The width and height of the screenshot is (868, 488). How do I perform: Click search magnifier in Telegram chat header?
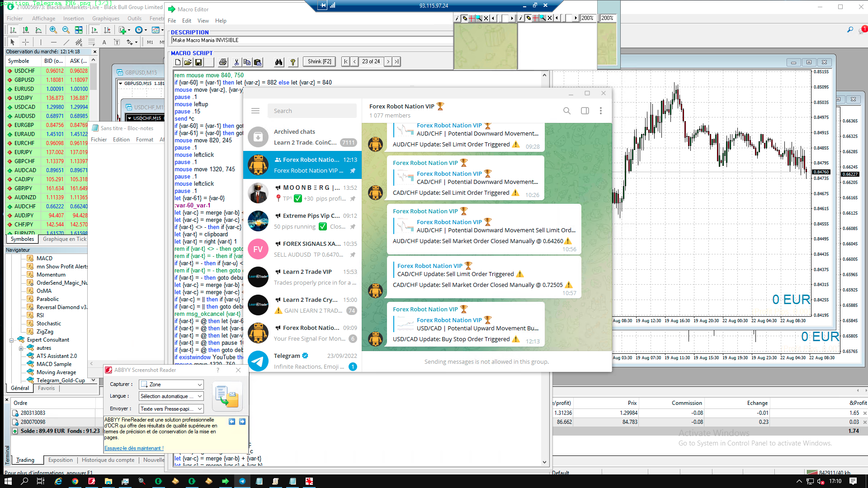(567, 111)
